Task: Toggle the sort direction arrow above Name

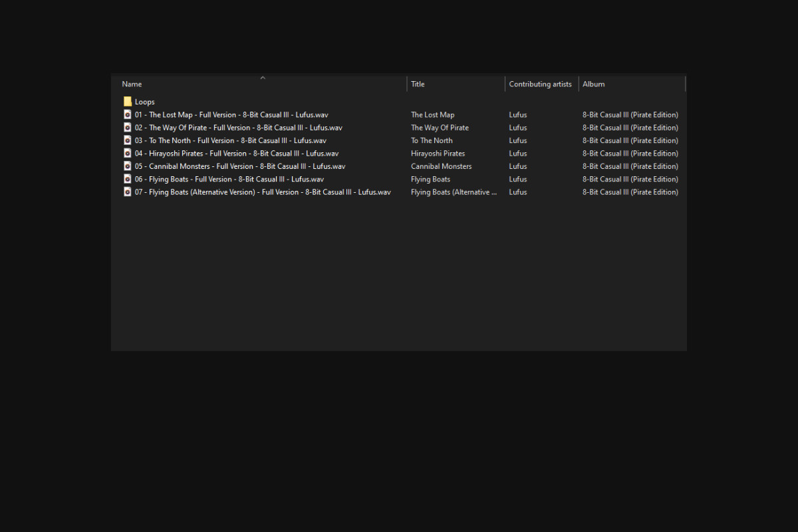Action: [263, 78]
